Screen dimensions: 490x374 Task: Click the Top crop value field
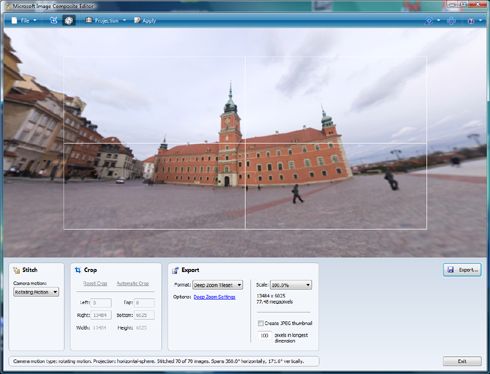(144, 303)
